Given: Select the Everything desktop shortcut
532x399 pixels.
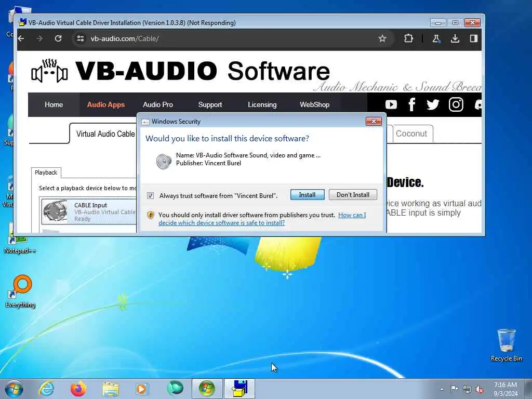Looking at the screenshot, I should pyautogui.click(x=20, y=291).
